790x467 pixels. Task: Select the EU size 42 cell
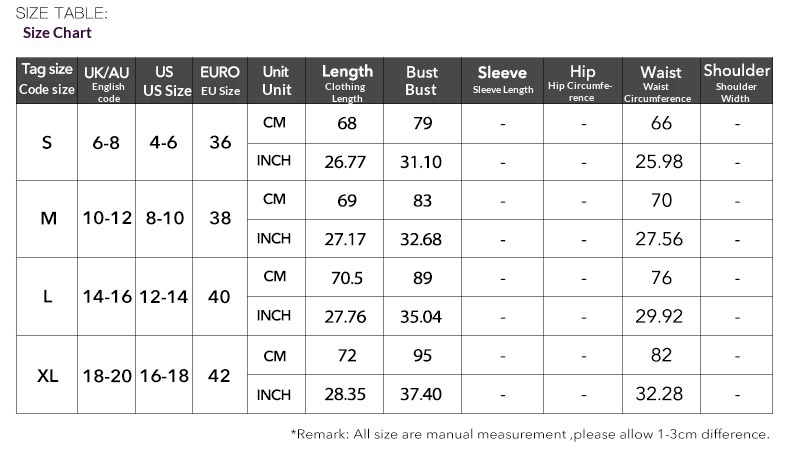(x=220, y=376)
